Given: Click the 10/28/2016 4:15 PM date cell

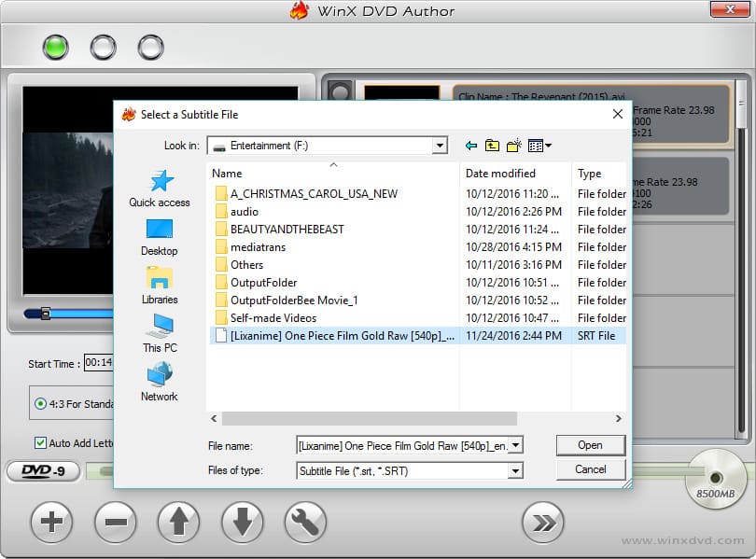Looking at the screenshot, I should click(x=513, y=247).
